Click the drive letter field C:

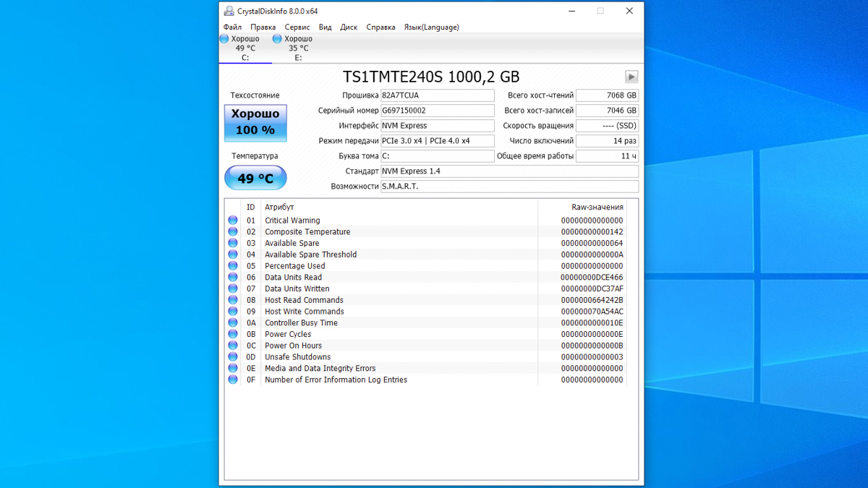pos(438,156)
